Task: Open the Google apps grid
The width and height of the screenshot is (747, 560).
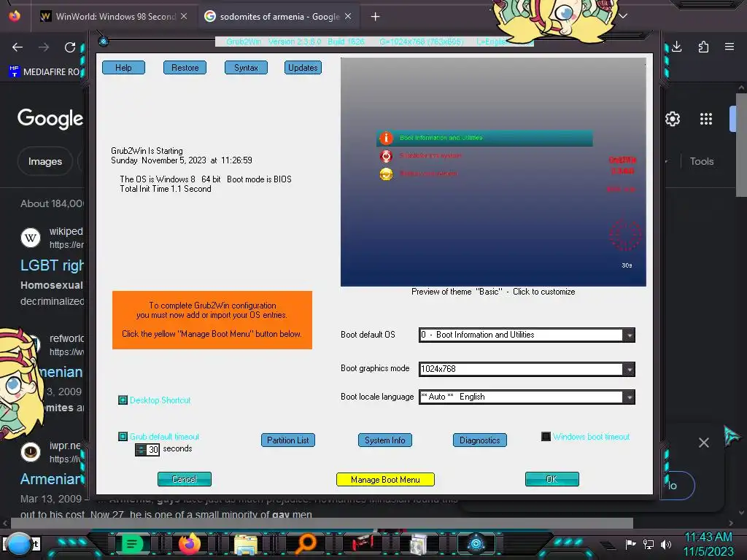Action: coord(706,119)
